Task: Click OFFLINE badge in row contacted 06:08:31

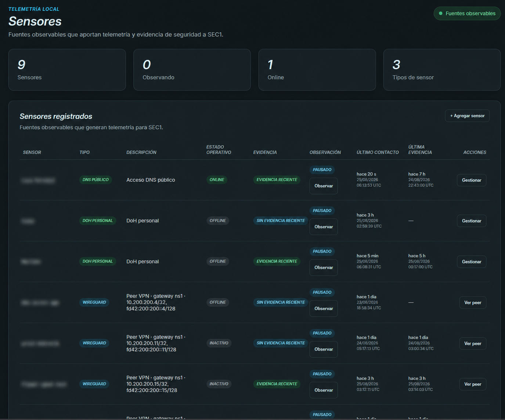Action: [218, 261]
